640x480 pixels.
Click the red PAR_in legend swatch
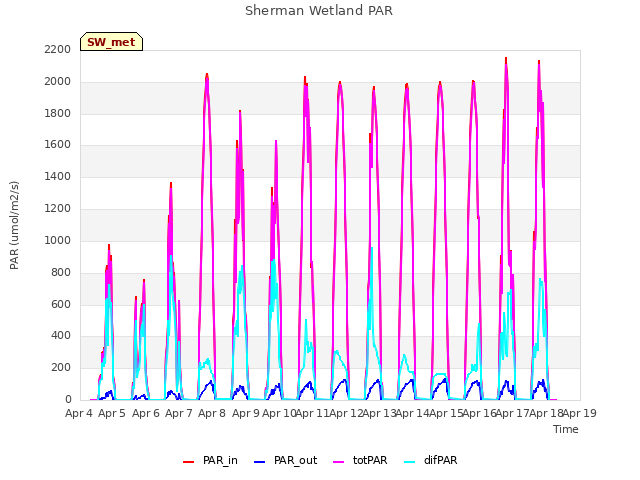click(x=188, y=462)
